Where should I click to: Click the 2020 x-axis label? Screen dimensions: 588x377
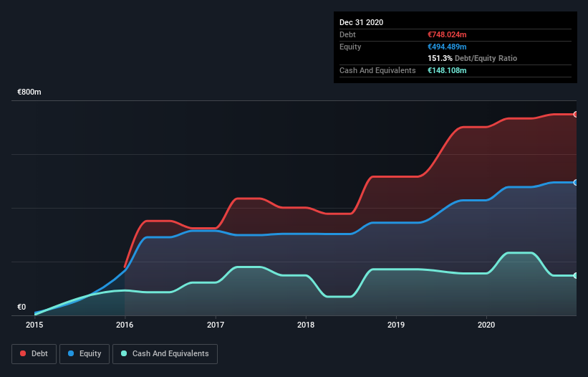tap(486, 325)
